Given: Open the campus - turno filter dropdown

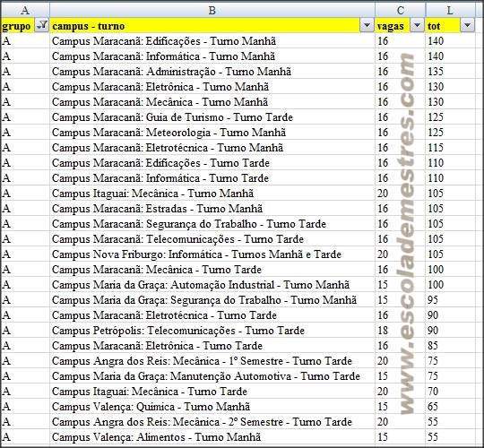Looking at the screenshot, I should (x=367, y=26).
